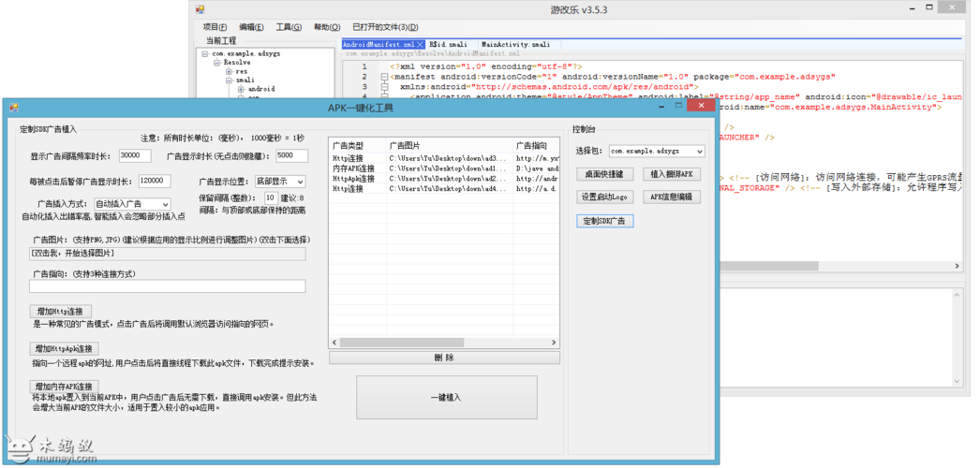Collapse the Resolve tree node
Viewport: 980px width, 468px height.
point(216,63)
